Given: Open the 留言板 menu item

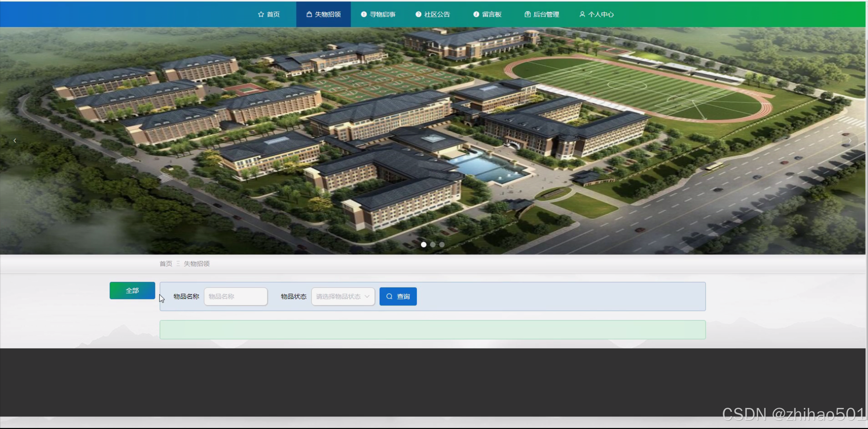Looking at the screenshot, I should pyautogui.click(x=491, y=14).
